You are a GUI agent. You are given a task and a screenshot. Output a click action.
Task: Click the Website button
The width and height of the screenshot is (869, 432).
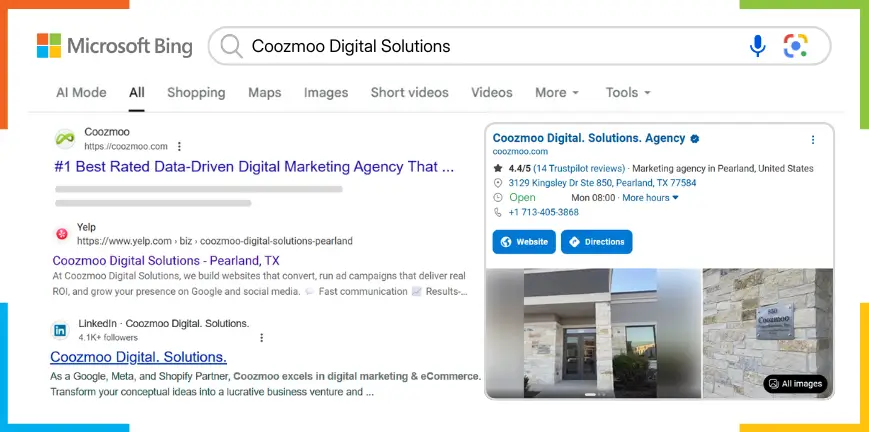tap(524, 242)
